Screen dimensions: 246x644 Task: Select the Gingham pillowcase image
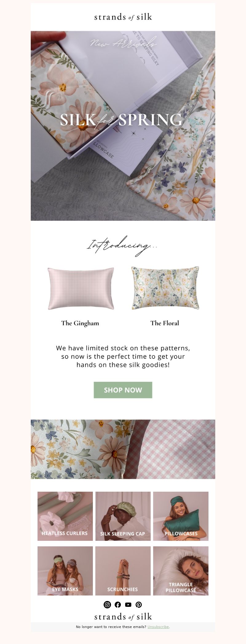coord(81,288)
